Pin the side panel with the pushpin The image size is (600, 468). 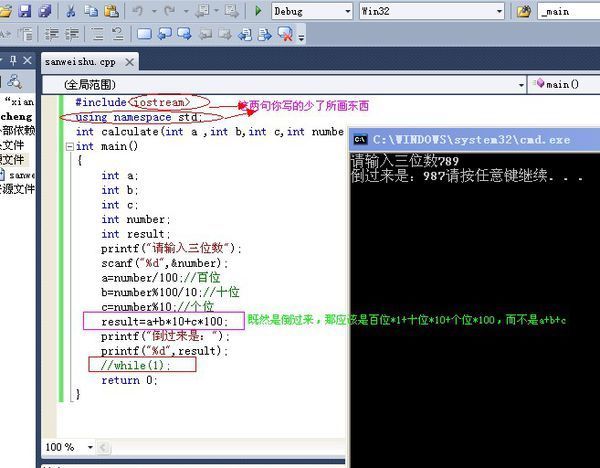point(13,60)
